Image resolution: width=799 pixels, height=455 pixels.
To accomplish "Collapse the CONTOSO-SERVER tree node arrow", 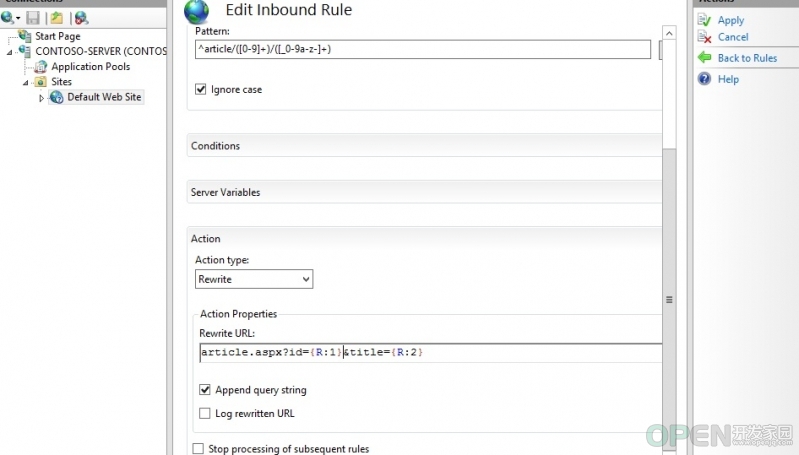I will click(9, 52).
